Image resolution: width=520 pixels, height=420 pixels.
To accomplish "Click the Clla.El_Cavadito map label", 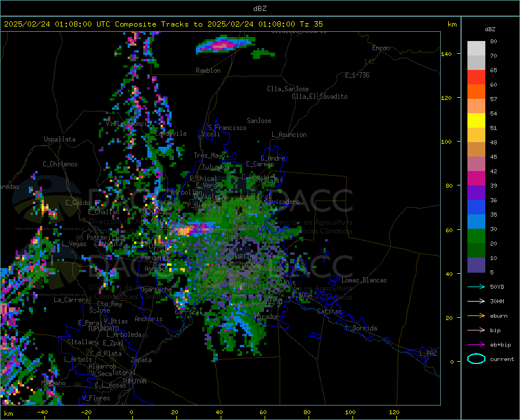I will click(x=320, y=96).
